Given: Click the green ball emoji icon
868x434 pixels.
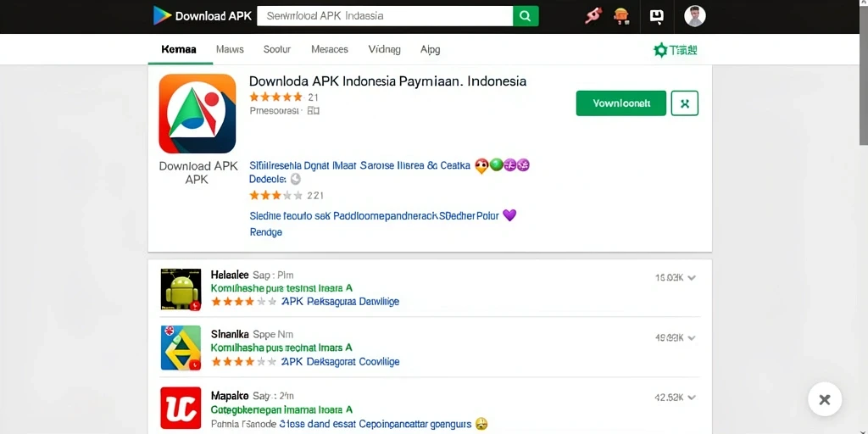Looking at the screenshot, I should click(496, 164).
